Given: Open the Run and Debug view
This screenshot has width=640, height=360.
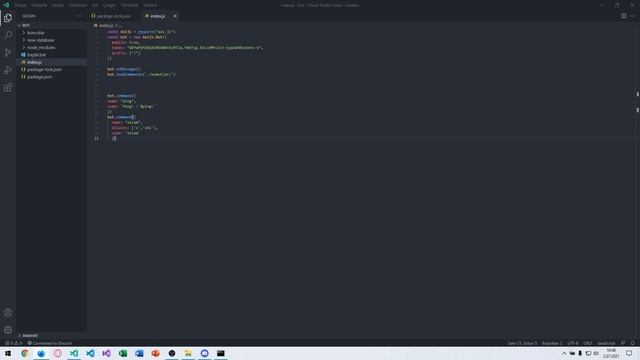Looking at the screenshot, I should [x=8, y=70].
